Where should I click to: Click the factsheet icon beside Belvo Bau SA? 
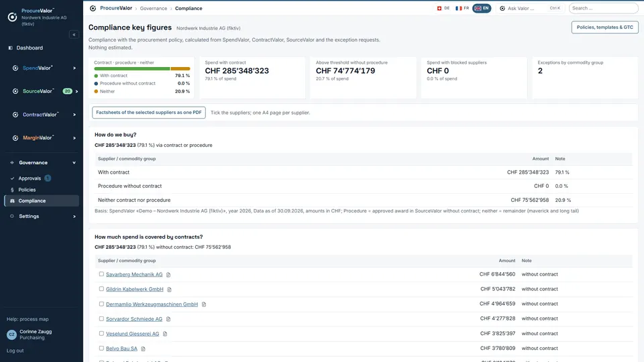[x=144, y=349]
